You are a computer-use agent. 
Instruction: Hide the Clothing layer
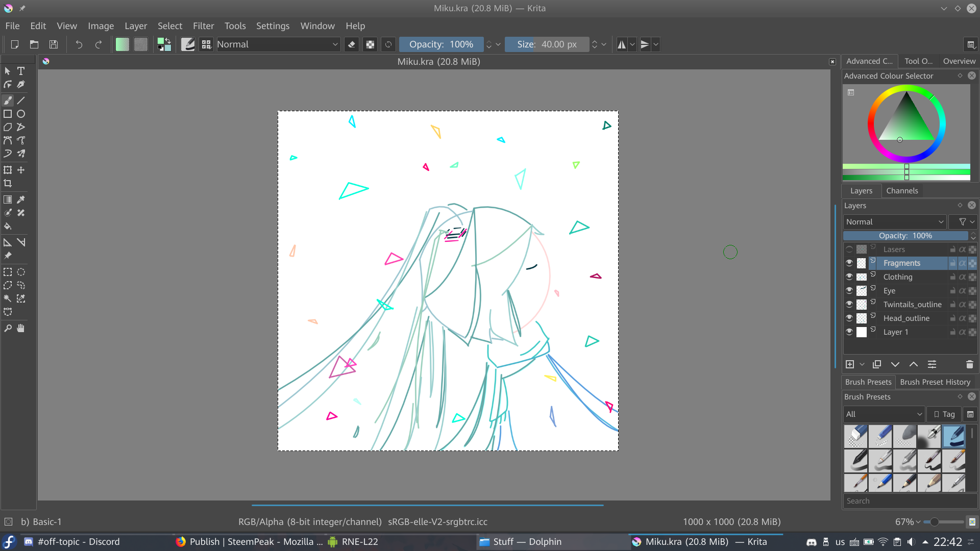pyautogui.click(x=849, y=277)
